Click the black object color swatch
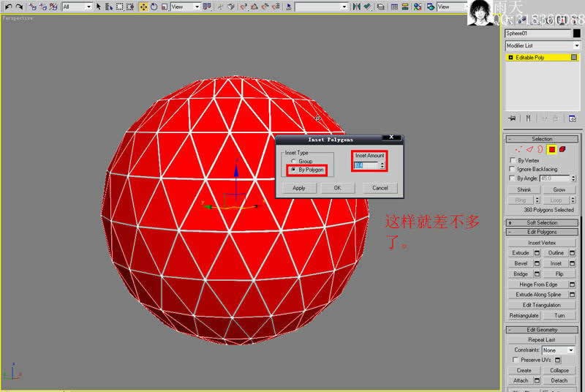Screen dimensions: 585x392 pyautogui.click(x=575, y=34)
